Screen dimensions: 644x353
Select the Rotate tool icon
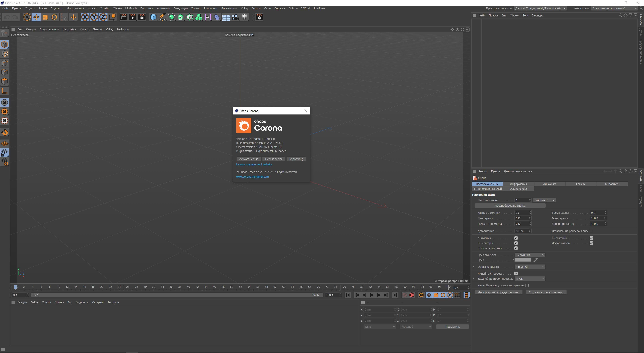pos(54,17)
